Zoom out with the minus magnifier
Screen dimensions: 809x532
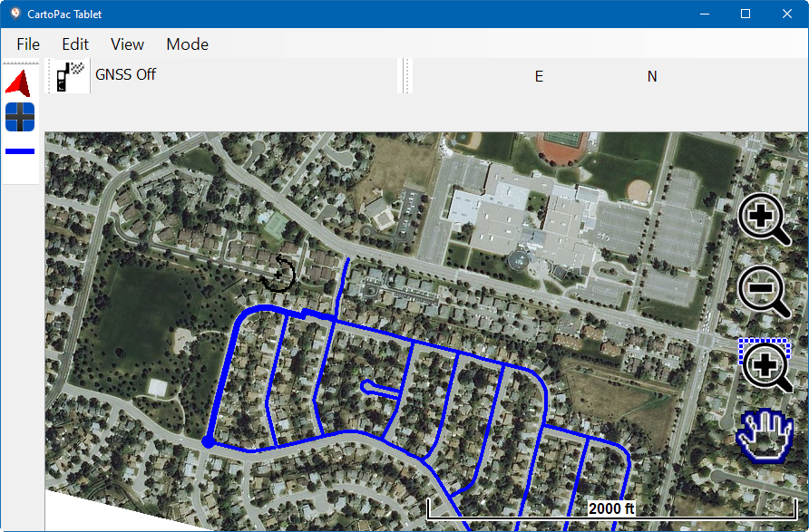click(x=765, y=292)
